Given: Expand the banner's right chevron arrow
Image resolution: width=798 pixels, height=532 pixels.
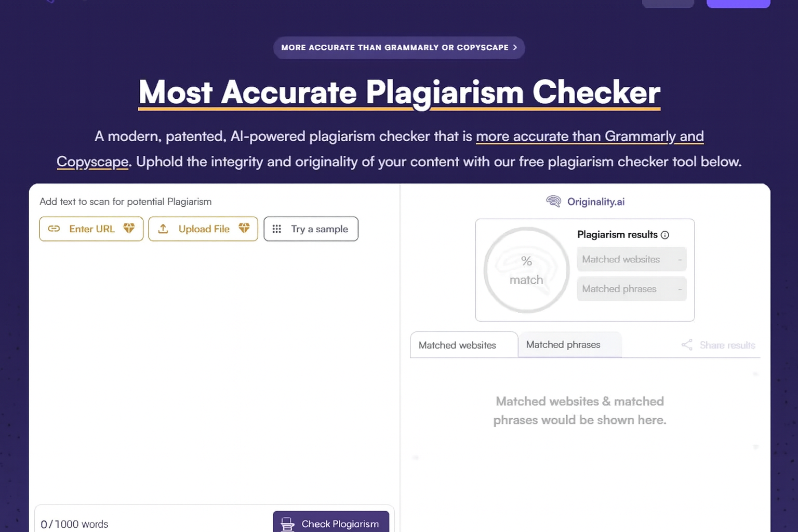Looking at the screenshot, I should click(x=515, y=47).
